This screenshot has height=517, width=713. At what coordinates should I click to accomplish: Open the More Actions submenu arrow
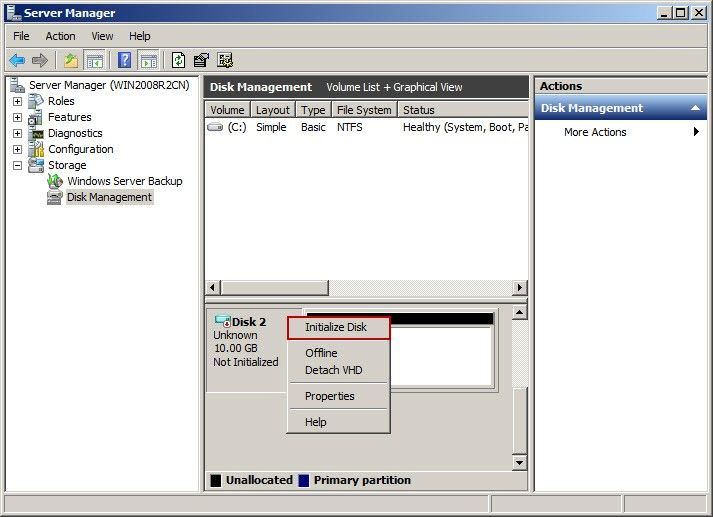(696, 132)
